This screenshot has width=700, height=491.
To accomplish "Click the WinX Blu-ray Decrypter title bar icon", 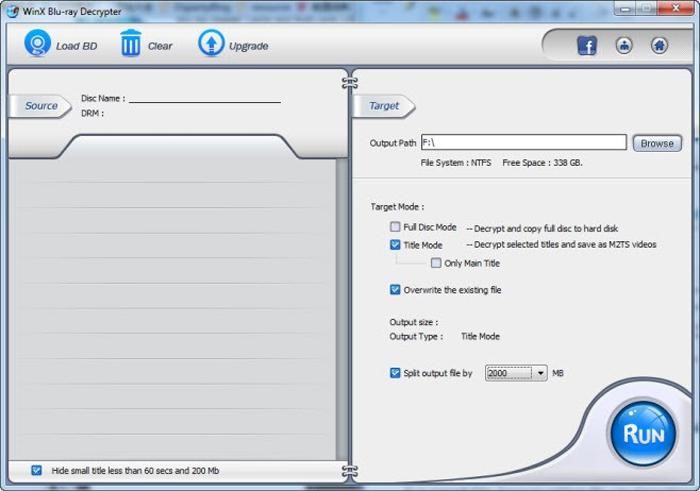I will (13, 11).
